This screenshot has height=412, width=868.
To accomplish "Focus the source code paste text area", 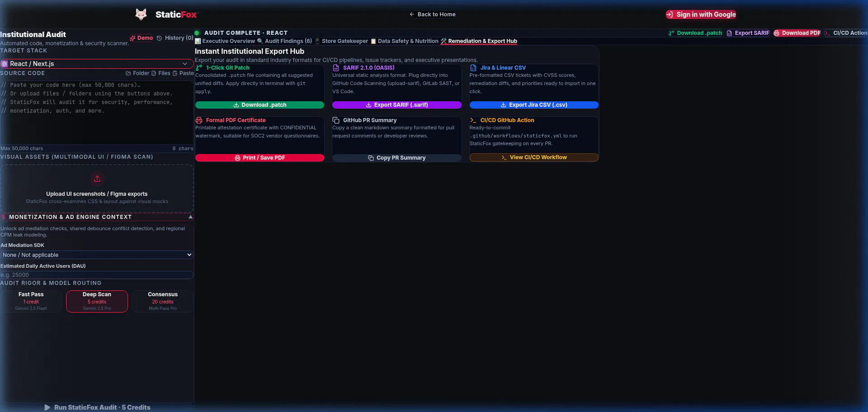I will click(97, 113).
